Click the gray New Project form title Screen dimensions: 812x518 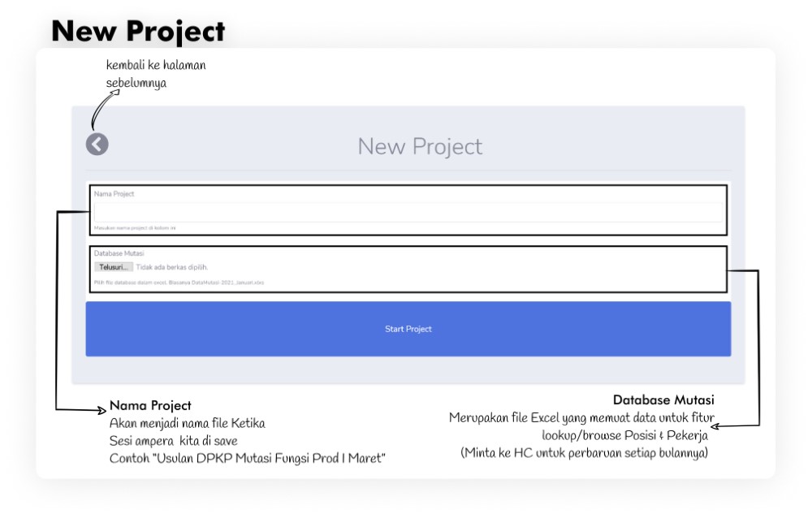click(420, 147)
